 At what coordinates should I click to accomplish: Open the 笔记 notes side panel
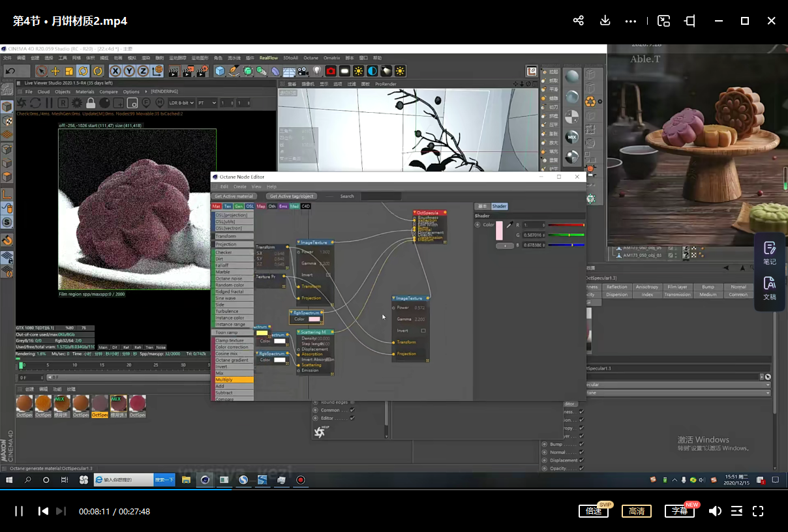click(x=770, y=253)
